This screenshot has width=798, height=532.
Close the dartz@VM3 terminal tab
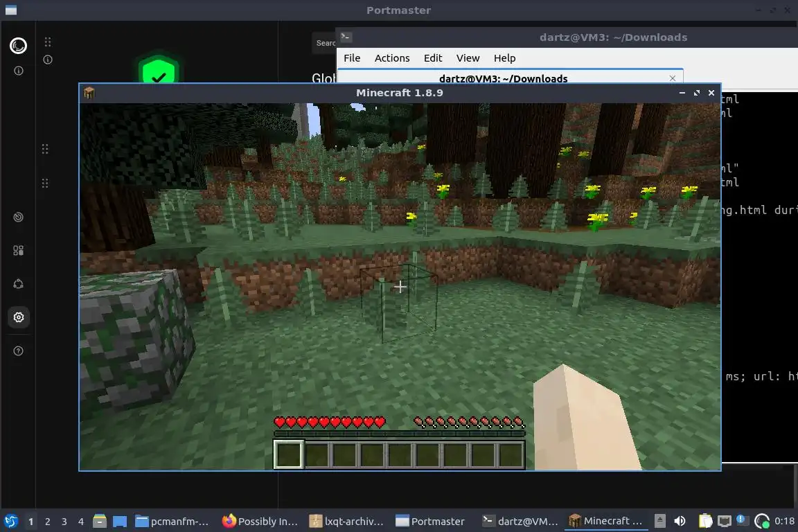point(673,78)
